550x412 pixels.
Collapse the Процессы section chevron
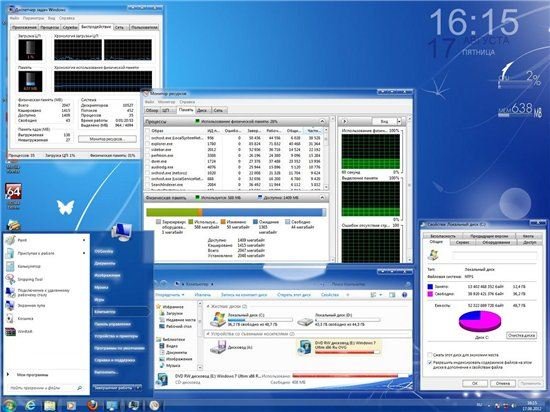[322, 121]
